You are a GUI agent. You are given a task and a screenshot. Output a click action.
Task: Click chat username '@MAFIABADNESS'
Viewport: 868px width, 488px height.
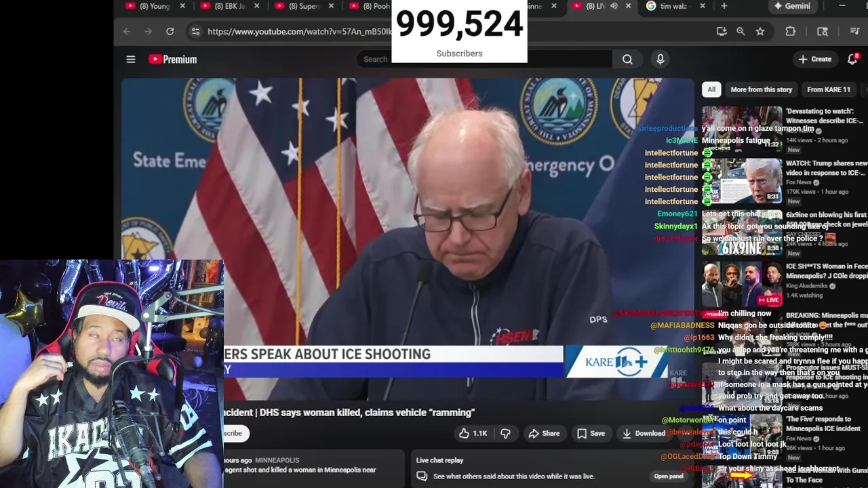[682, 325]
